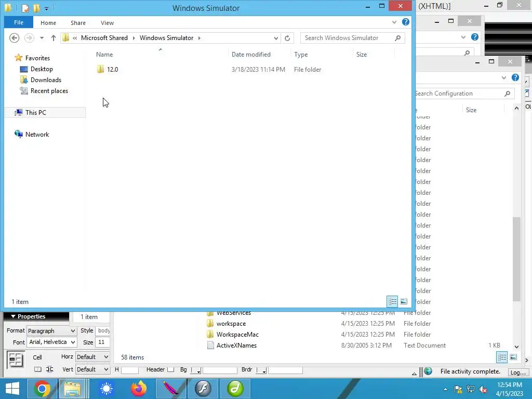Refresh the Windows Simulator folder view
The height and width of the screenshot is (399, 532).
click(x=287, y=38)
